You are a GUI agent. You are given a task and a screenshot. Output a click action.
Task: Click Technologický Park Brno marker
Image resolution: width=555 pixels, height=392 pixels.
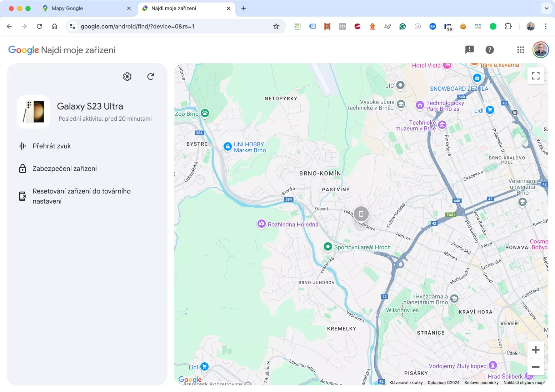click(420, 105)
